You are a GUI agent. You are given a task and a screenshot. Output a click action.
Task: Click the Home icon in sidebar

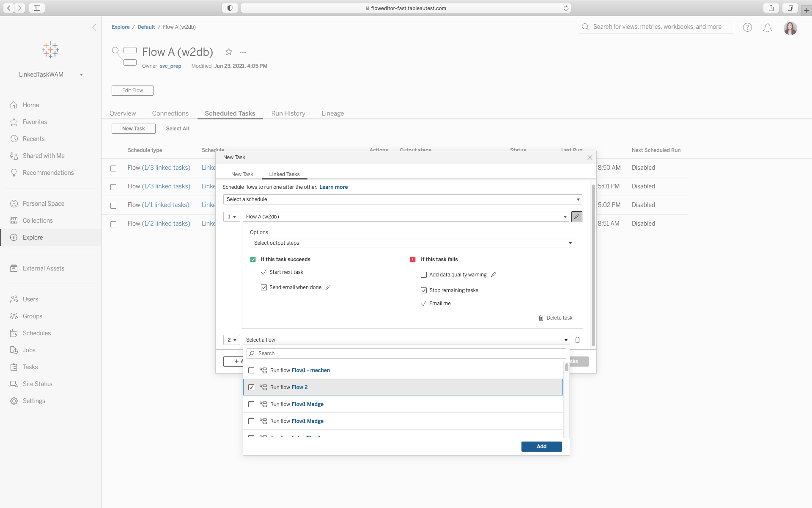point(14,105)
